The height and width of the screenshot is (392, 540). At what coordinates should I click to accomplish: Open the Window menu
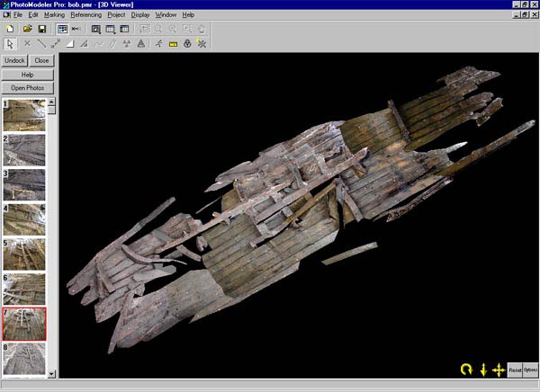166,14
